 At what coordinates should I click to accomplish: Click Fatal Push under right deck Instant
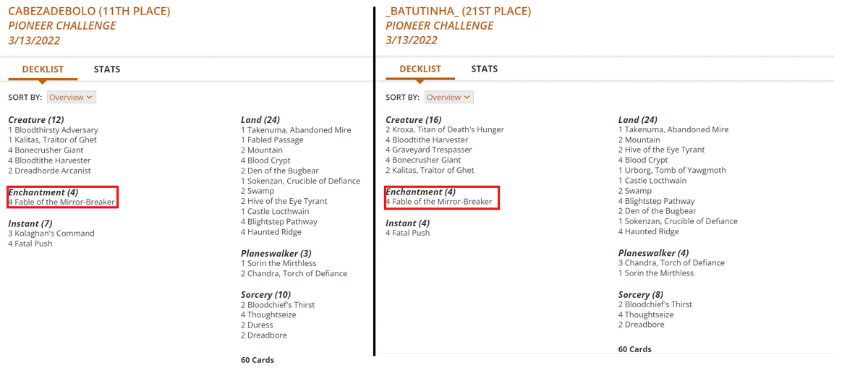pos(408,234)
